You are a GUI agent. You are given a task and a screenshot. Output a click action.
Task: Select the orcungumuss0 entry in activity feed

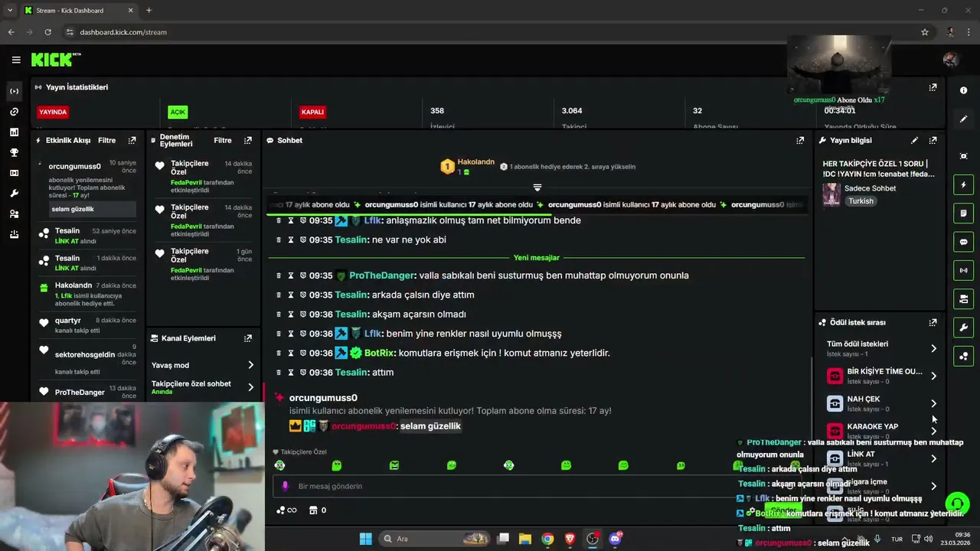[87, 187]
